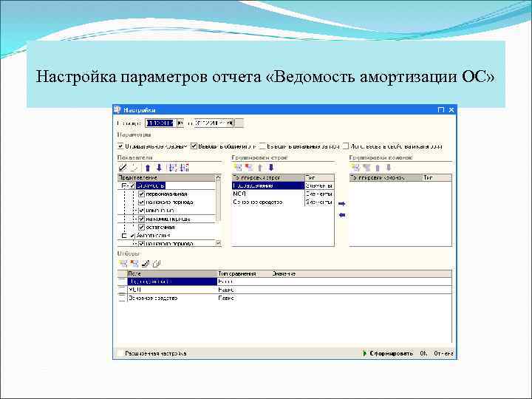This screenshot has width=532, height=399.
Task: Add a column grouping in Группировки колонок
Action: click(355, 167)
